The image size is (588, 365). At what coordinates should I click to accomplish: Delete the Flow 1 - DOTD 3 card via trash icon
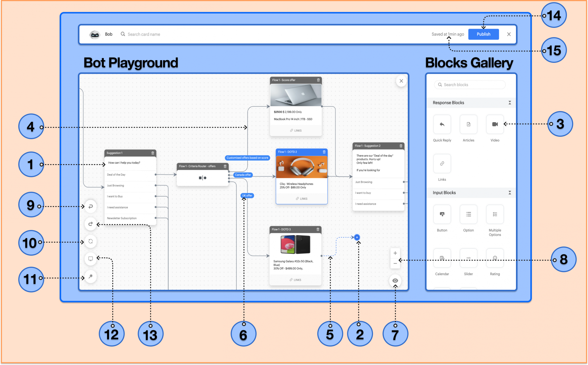(318, 229)
